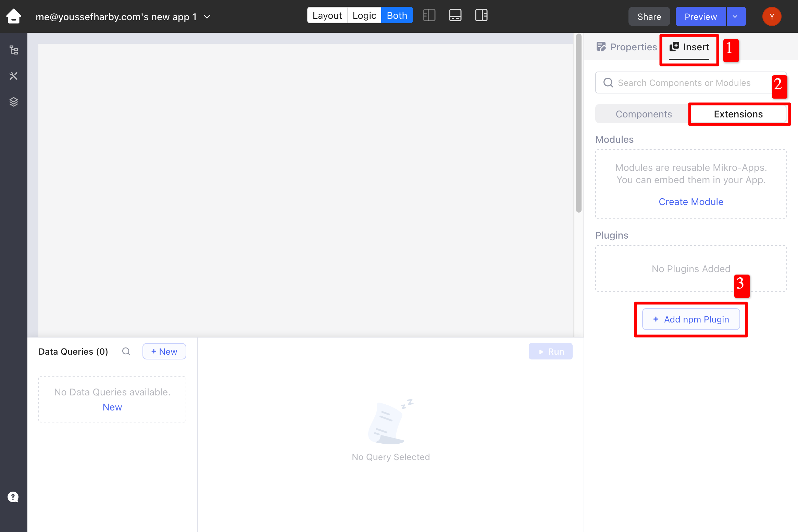Screen dimensions: 798x532
Task: Expand the app name dropdown chevron
Action: [x=207, y=16]
